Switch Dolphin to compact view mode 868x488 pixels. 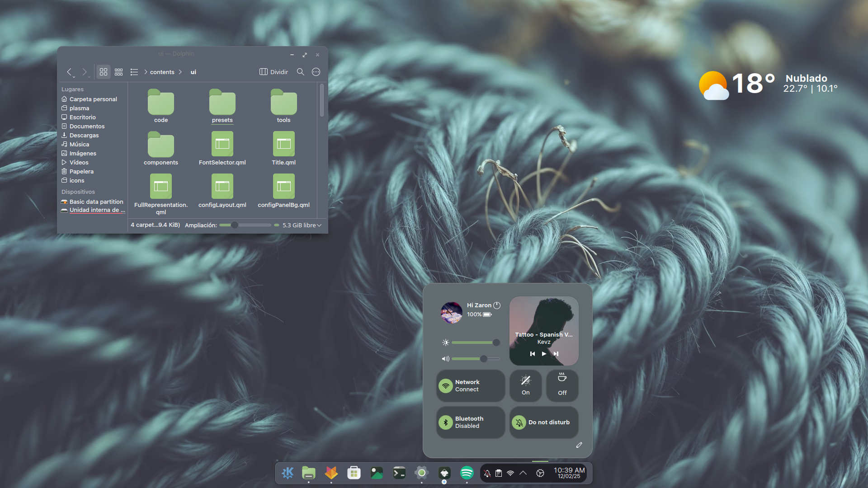coord(119,72)
